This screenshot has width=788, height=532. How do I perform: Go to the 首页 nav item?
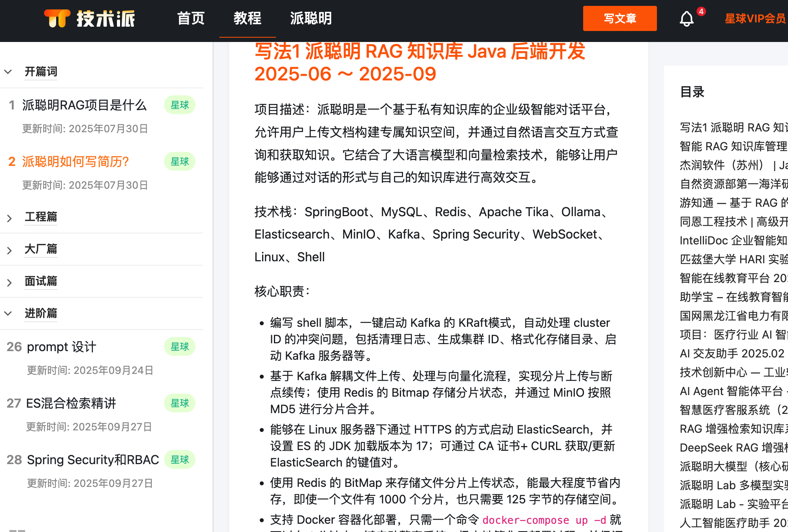tap(191, 18)
